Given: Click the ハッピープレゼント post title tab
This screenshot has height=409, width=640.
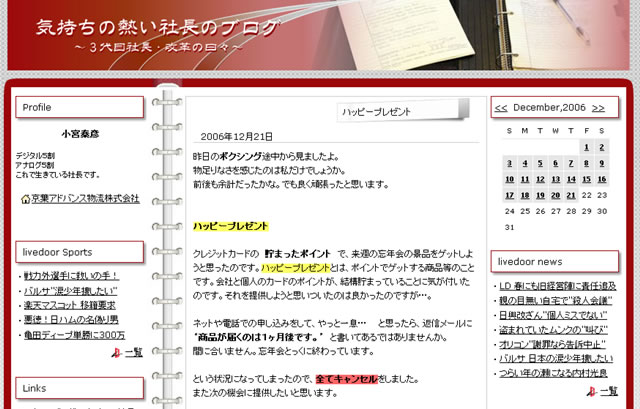Looking at the screenshot, I should click(376, 112).
